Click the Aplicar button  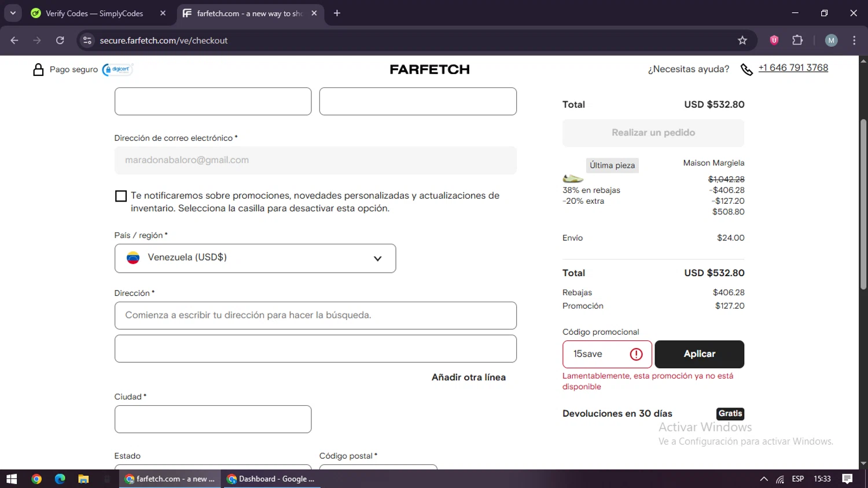point(699,354)
